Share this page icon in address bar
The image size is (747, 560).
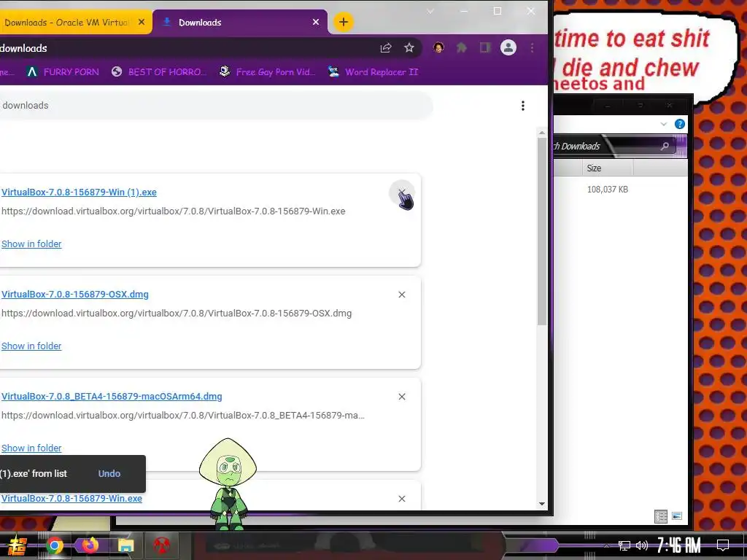pyautogui.click(x=385, y=47)
